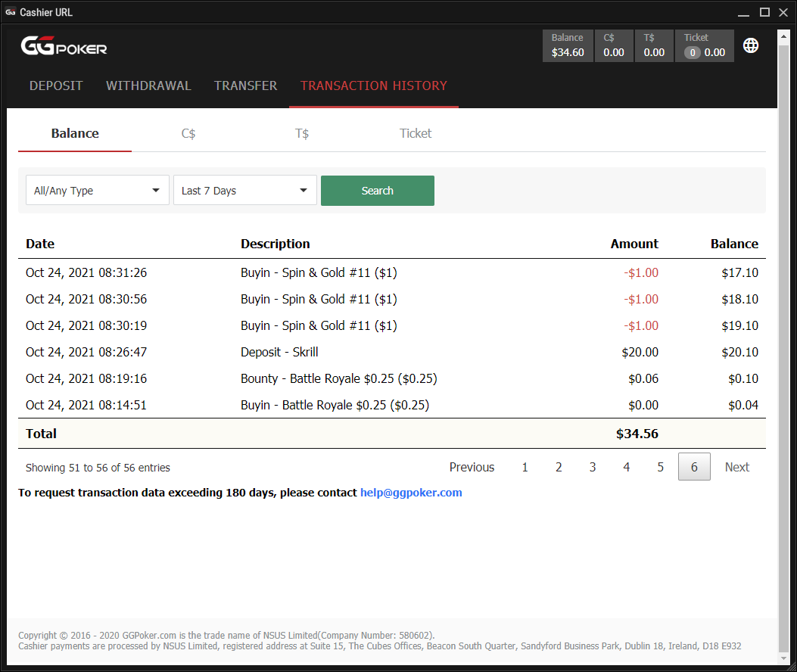This screenshot has width=797, height=672.
Task: Click the Ticket balance box in header
Action: [705, 45]
